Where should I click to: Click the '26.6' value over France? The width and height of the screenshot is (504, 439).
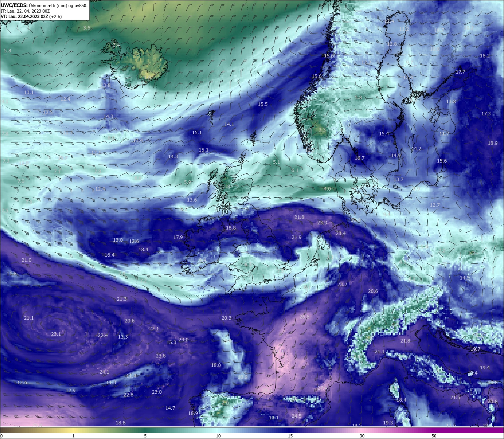click(x=304, y=317)
